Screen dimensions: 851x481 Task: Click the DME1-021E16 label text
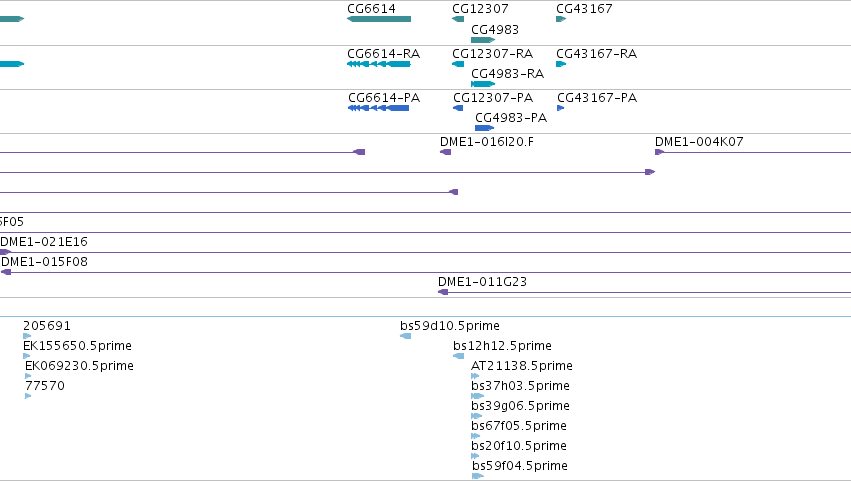coord(44,242)
